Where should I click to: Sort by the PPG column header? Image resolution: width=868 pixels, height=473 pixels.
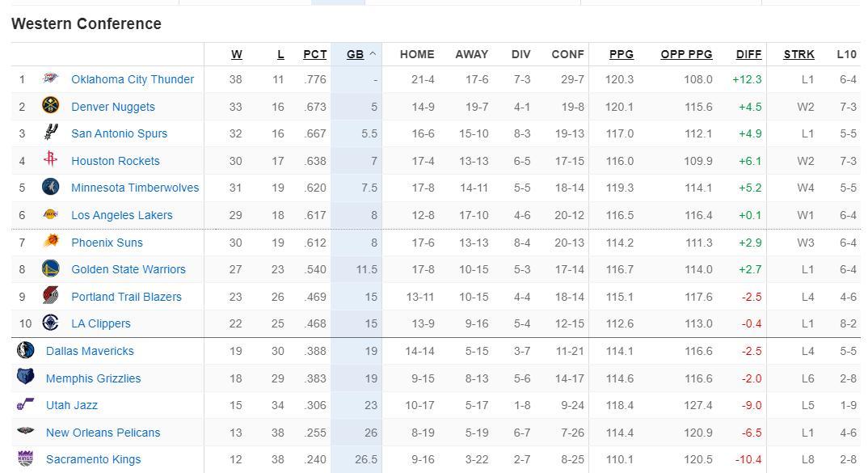pyautogui.click(x=621, y=54)
